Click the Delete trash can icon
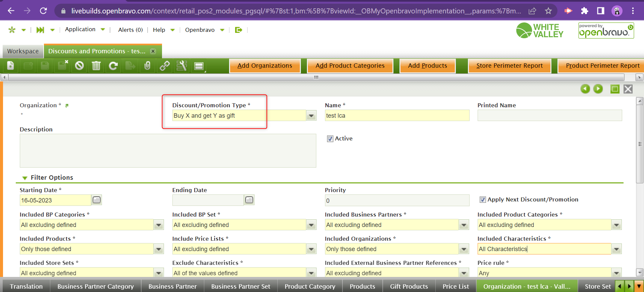The image size is (644, 292). (x=96, y=66)
